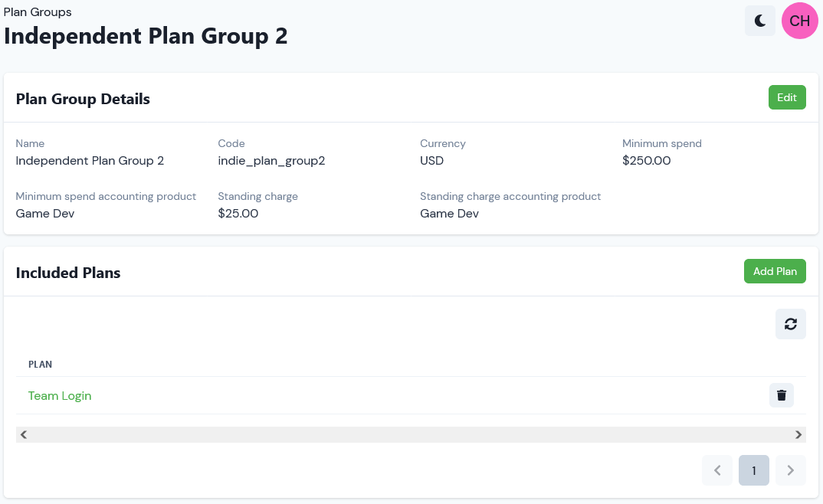The image size is (823, 504).
Task: Go to the next page of plans
Action: 791,470
